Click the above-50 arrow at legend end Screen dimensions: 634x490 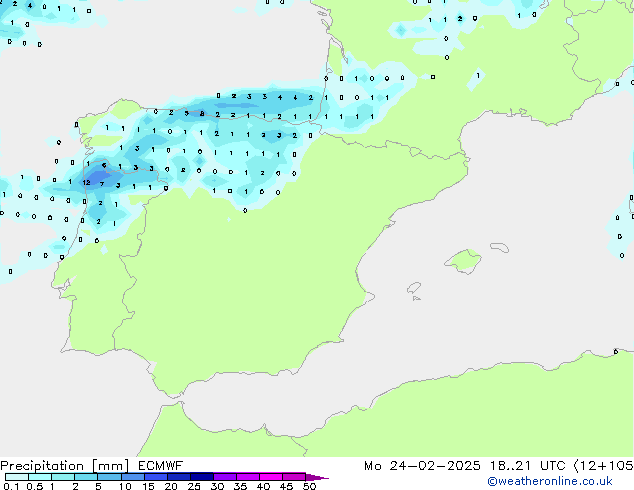(317, 477)
